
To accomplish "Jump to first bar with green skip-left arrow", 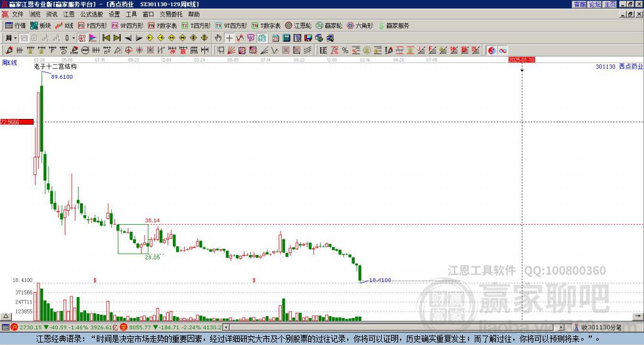I will pyautogui.click(x=106, y=38).
